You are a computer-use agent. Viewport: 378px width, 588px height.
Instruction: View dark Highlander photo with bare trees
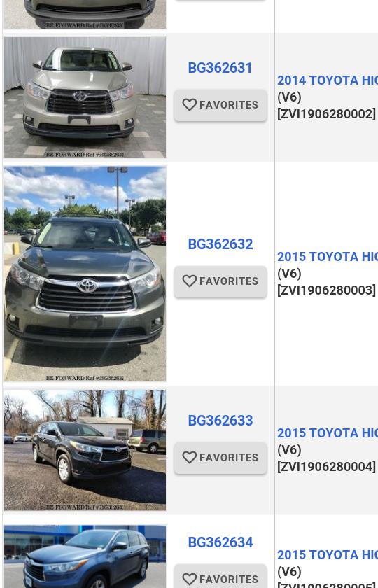85,450
